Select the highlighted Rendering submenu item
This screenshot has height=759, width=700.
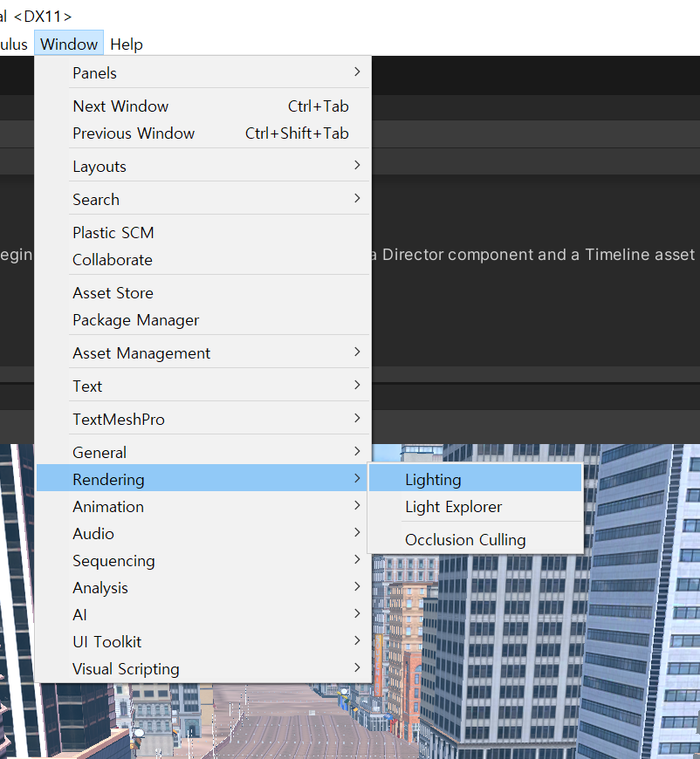pyautogui.click(x=203, y=479)
